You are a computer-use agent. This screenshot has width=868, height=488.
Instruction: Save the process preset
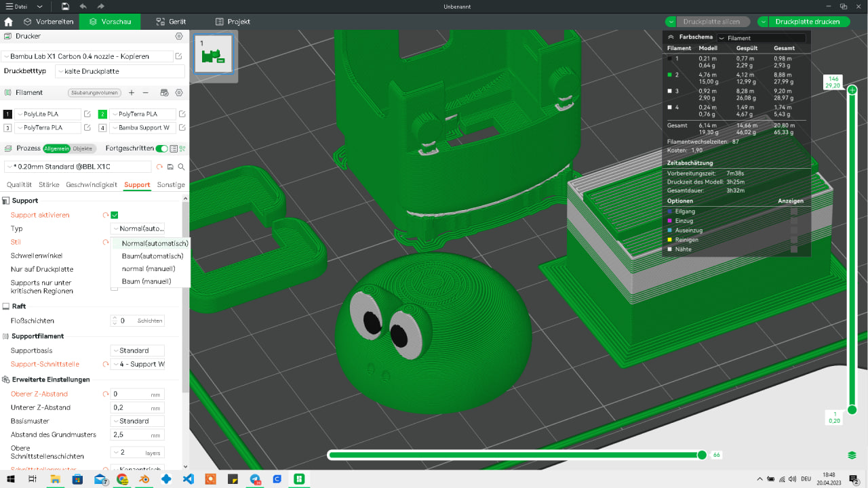[x=170, y=166]
